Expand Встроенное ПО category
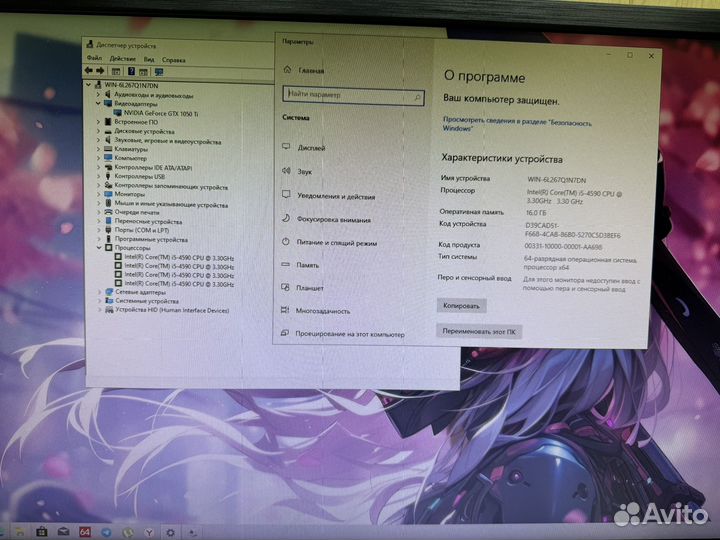The width and height of the screenshot is (720, 540). click(98, 122)
